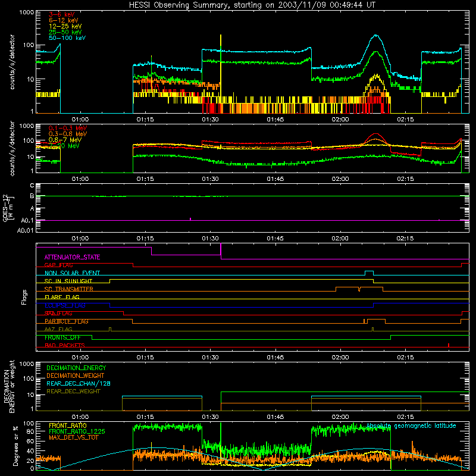Click the 7-20 MeV legend label
Image resolution: width=476 pixels, height=476 pixels.
tap(64, 146)
